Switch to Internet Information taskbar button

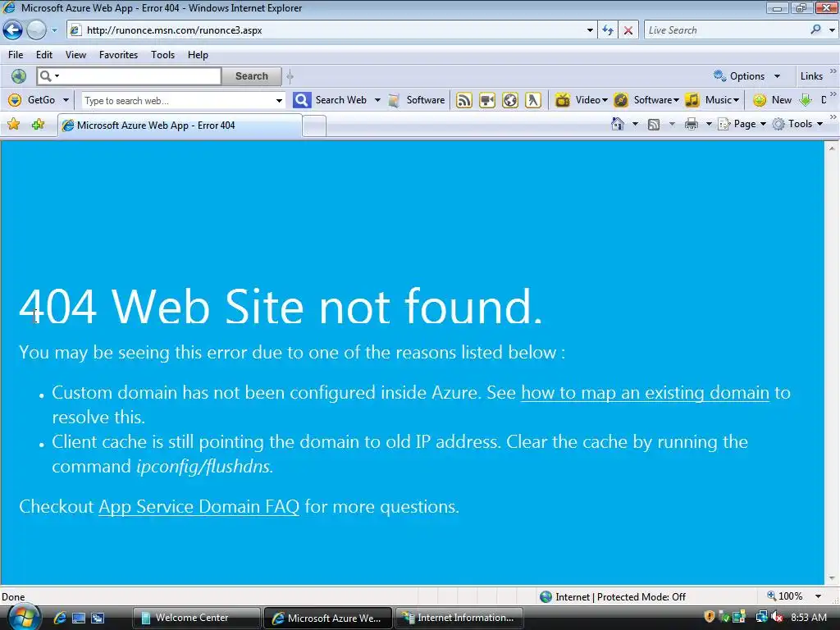click(x=459, y=618)
